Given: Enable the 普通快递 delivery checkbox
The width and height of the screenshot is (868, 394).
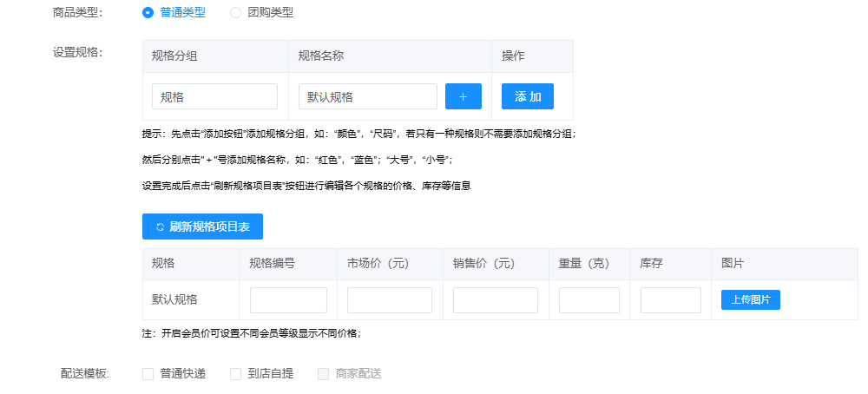Looking at the screenshot, I should point(148,374).
